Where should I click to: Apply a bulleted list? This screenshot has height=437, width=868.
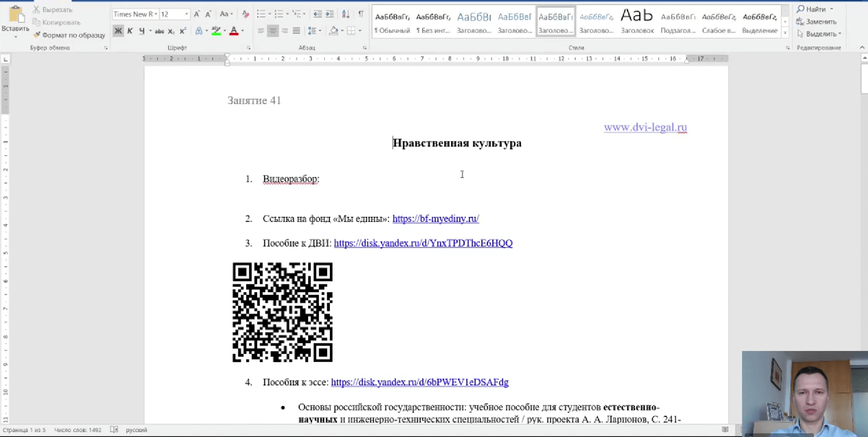click(261, 14)
